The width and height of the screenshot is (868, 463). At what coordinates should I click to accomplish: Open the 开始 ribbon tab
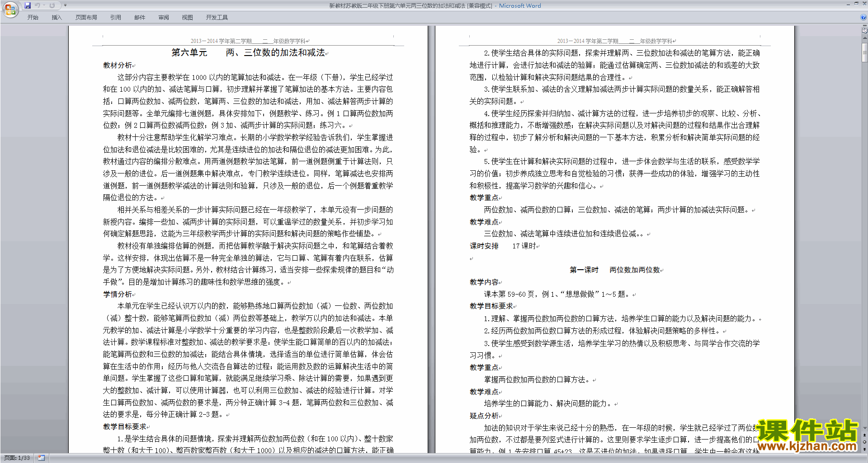point(33,18)
